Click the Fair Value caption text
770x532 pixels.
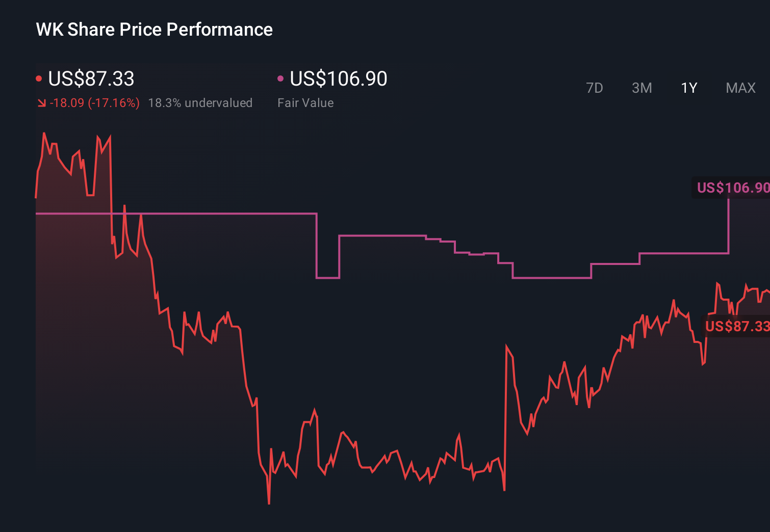[305, 103]
